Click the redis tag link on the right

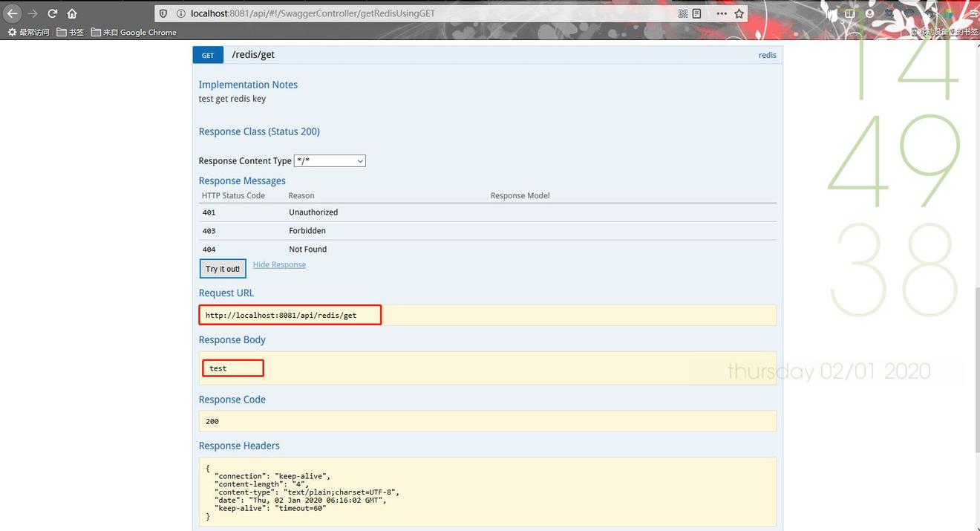coord(767,55)
